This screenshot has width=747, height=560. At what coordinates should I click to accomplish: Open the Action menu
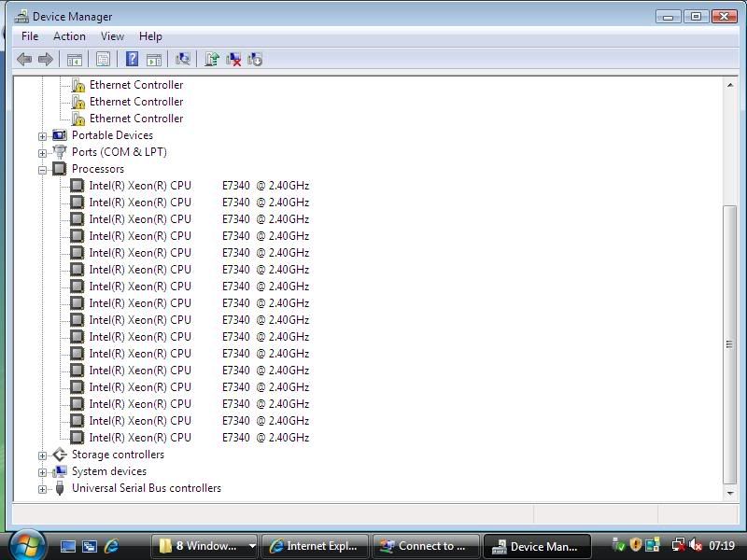[69, 36]
